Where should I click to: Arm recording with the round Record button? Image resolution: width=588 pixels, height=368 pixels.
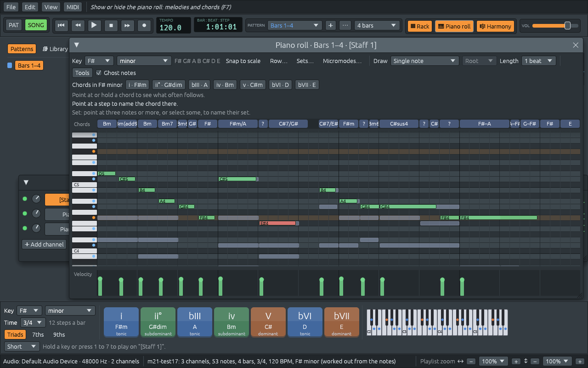[144, 25]
